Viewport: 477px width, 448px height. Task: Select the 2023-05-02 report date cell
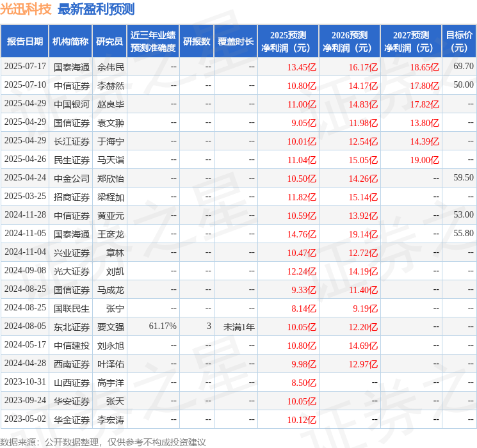(x=25, y=420)
